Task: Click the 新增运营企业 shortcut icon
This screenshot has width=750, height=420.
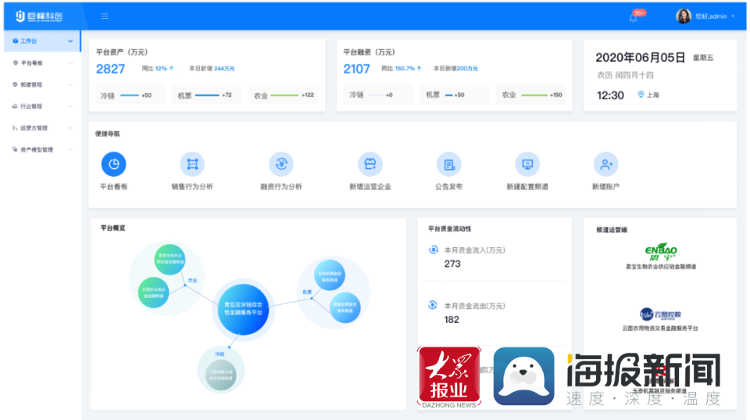Action: (x=370, y=164)
